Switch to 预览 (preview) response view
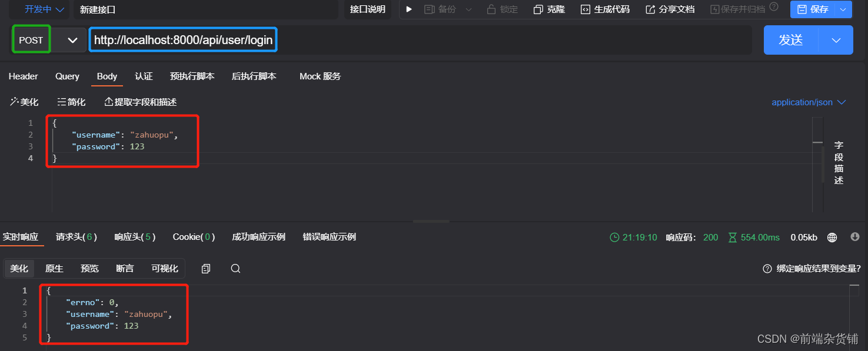 (x=89, y=268)
